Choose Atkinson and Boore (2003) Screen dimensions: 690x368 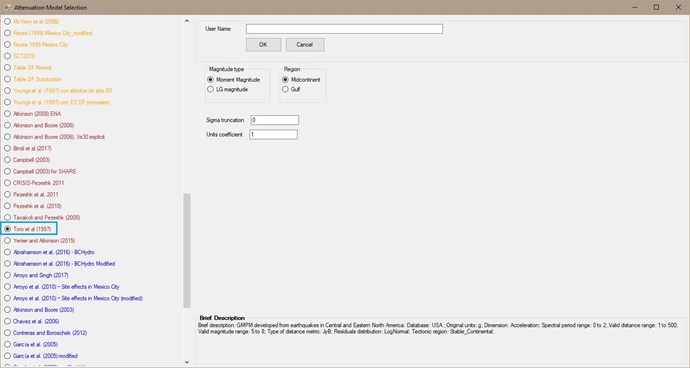pos(39,310)
